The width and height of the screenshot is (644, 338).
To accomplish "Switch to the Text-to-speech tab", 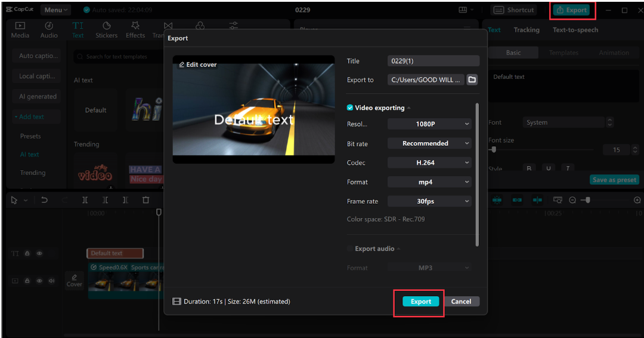I will pos(575,30).
